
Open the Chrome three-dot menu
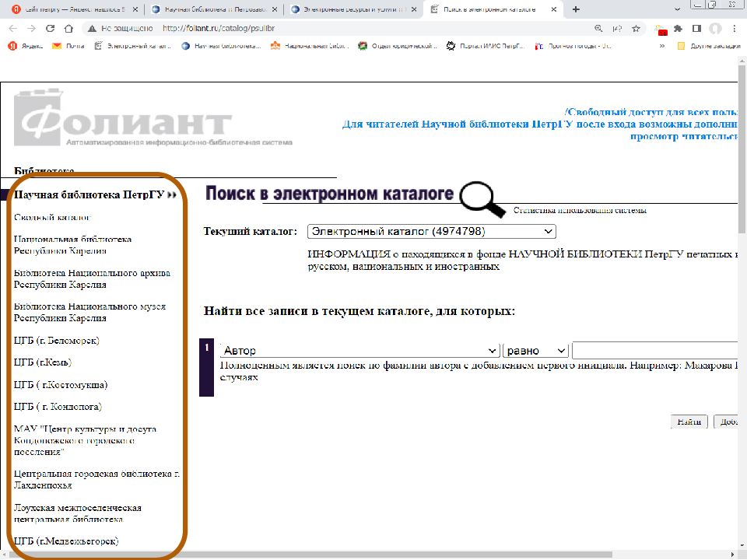(x=734, y=28)
